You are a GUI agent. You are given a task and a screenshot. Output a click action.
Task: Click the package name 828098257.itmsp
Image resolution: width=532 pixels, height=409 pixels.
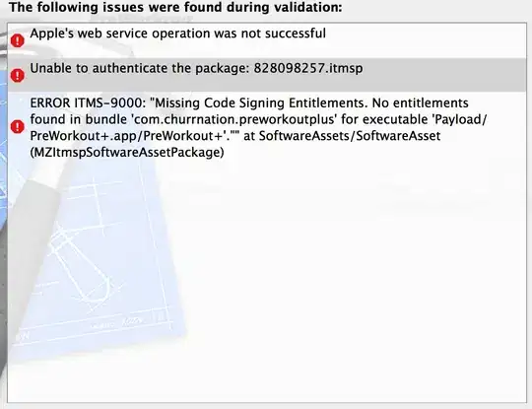pos(308,69)
